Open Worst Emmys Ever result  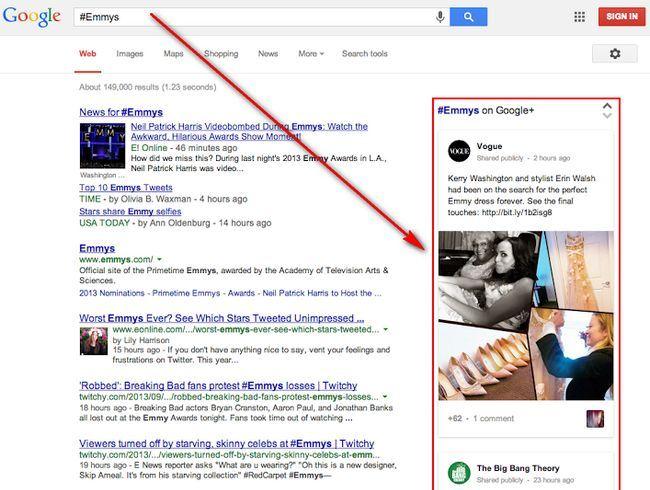pyautogui.click(x=222, y=318)
